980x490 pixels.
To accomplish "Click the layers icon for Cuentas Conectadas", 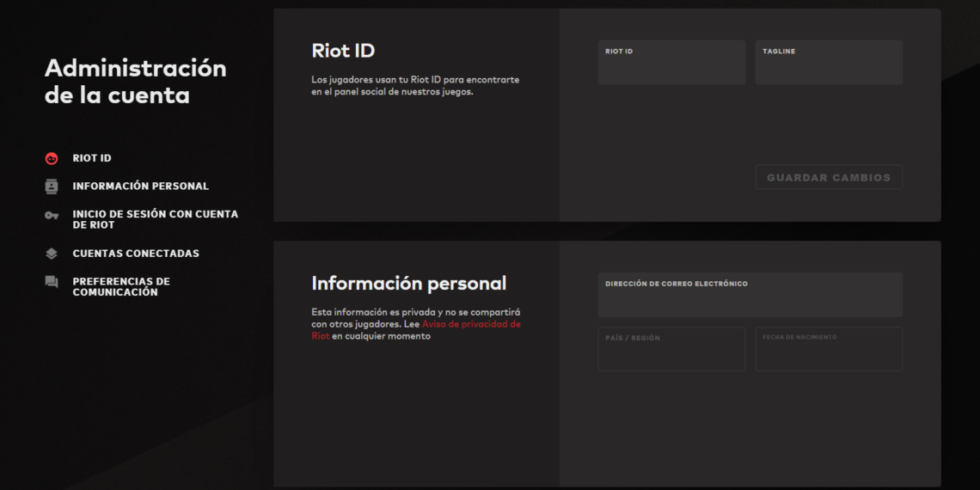I will 52,254.
